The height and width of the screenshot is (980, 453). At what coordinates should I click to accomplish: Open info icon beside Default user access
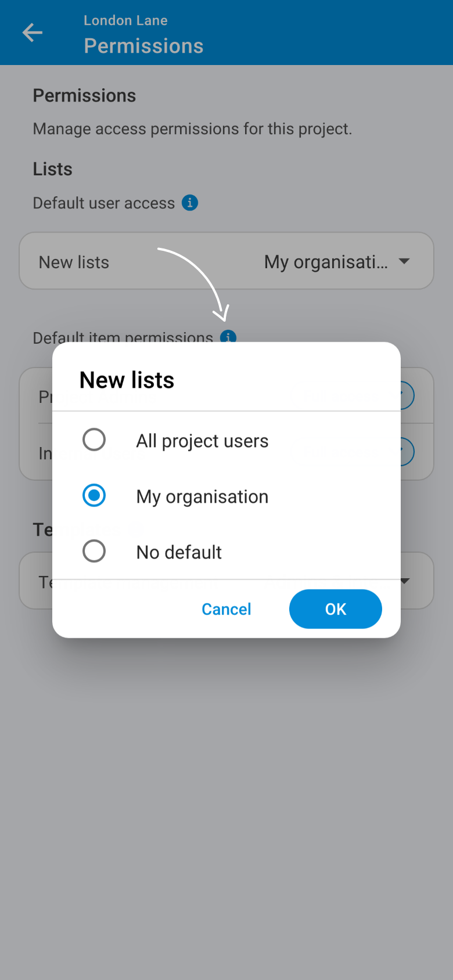pos(190,203)
